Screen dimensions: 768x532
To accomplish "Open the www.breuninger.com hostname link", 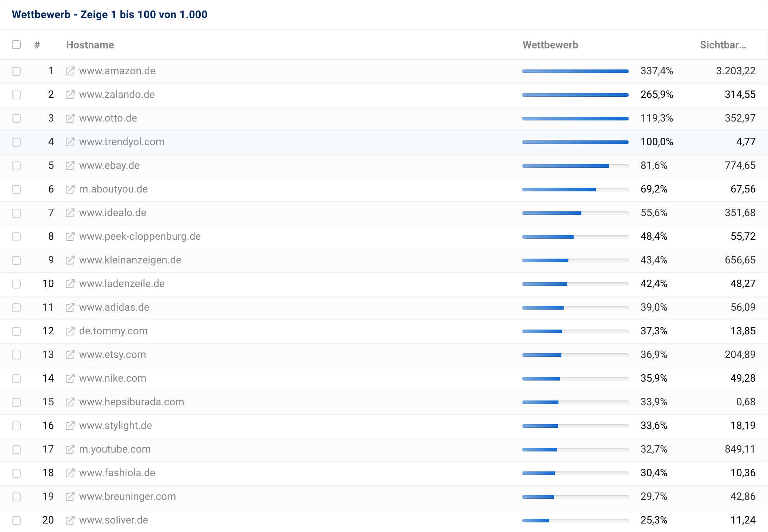I will 128,497.
